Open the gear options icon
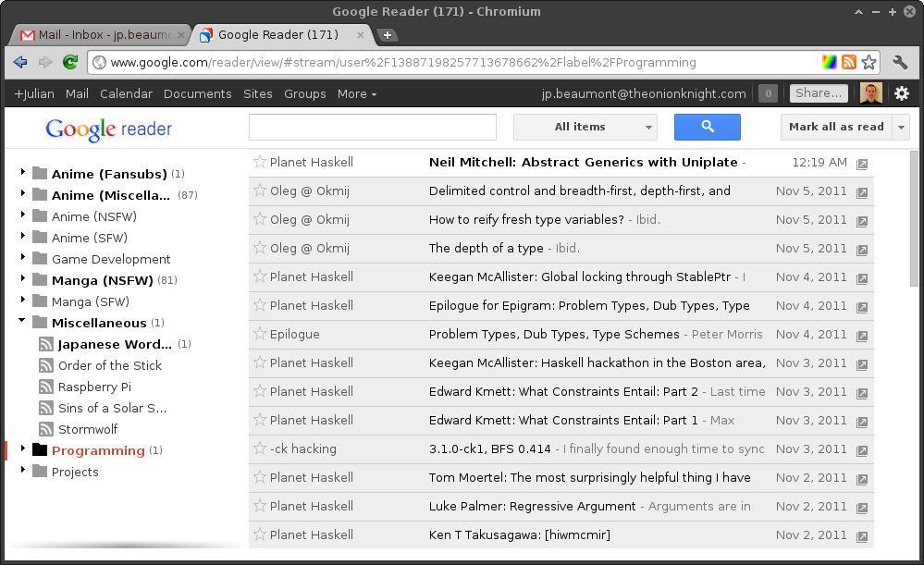The image size is (924, 565). pos(902,93)
